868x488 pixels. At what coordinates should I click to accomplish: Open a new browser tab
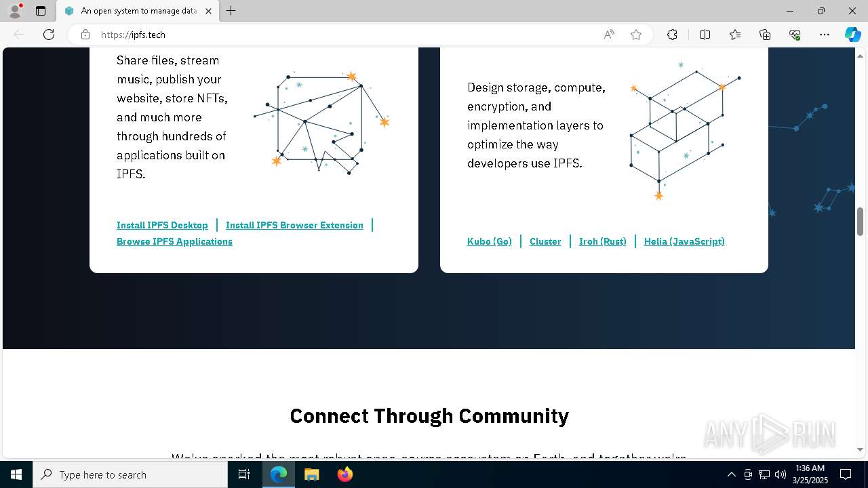[x=231, y=11]
